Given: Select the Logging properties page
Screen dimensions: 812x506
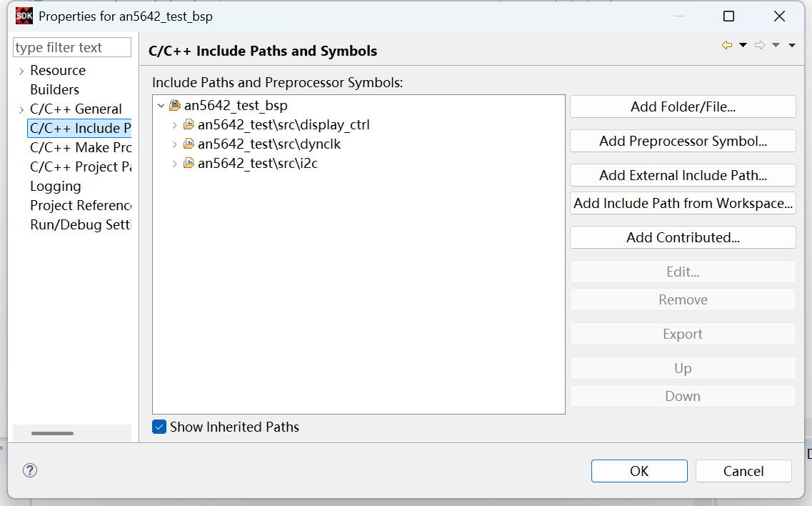Looking at the screenshot, I should 55,187.
